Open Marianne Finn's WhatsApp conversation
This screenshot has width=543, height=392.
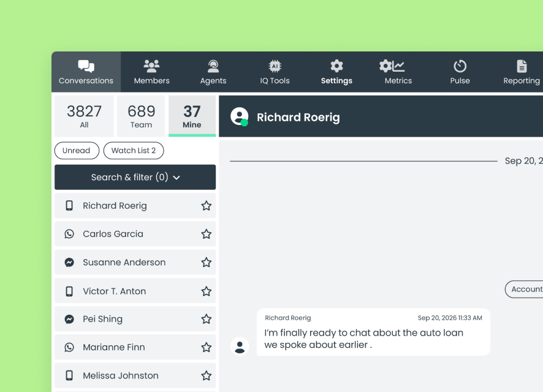coord(135,347)
